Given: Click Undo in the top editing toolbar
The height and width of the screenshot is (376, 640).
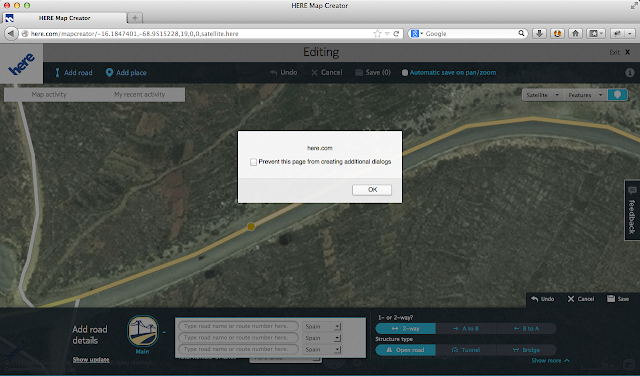Looking at the screenshot, I should coord(283,72).
